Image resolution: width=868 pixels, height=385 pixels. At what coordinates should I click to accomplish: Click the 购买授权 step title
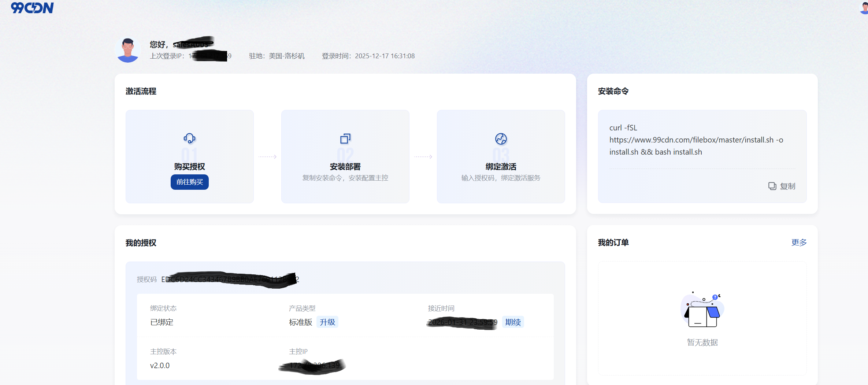189,167
